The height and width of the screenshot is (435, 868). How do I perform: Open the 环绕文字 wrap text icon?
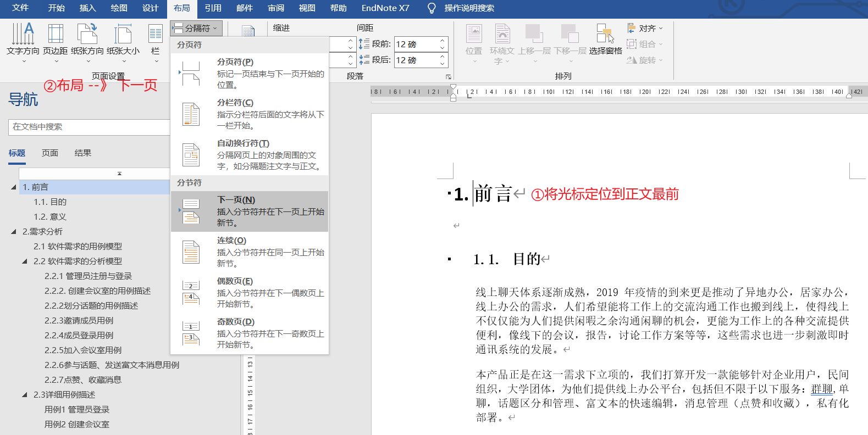click(x=502, y=34)
